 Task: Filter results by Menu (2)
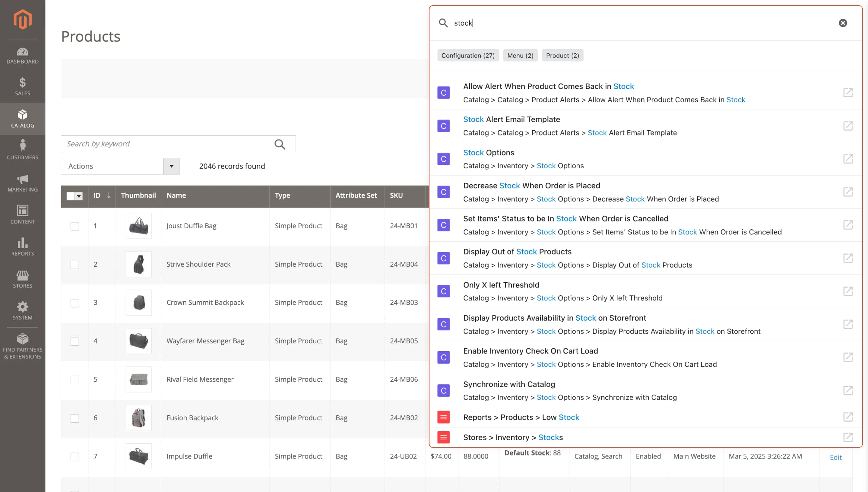[520, 55]
